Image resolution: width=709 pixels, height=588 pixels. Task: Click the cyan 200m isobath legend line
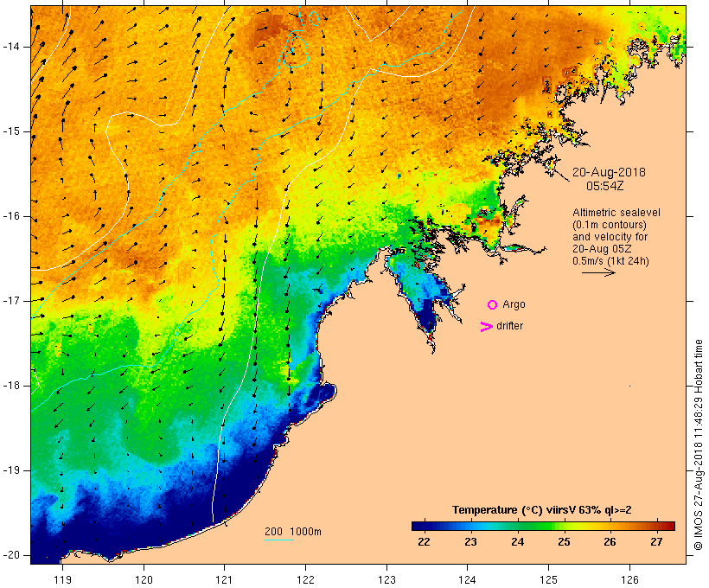[279, 540]
